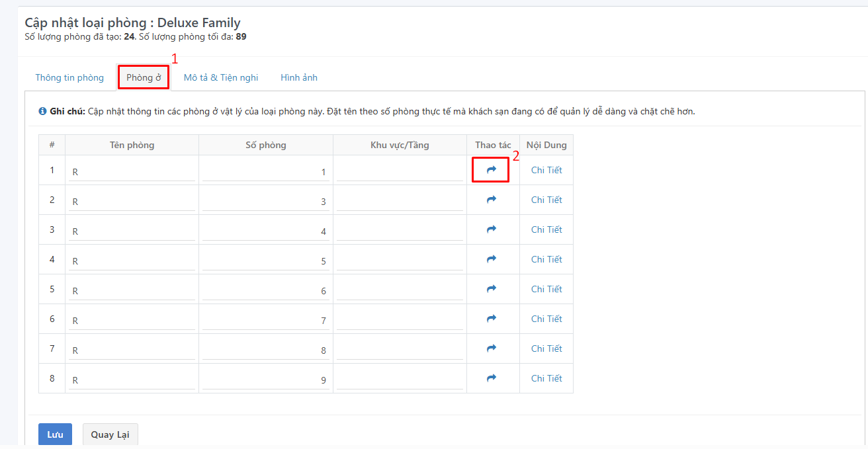
Task: Open Chi Tiết link for row 5
Action: (546, 289)
